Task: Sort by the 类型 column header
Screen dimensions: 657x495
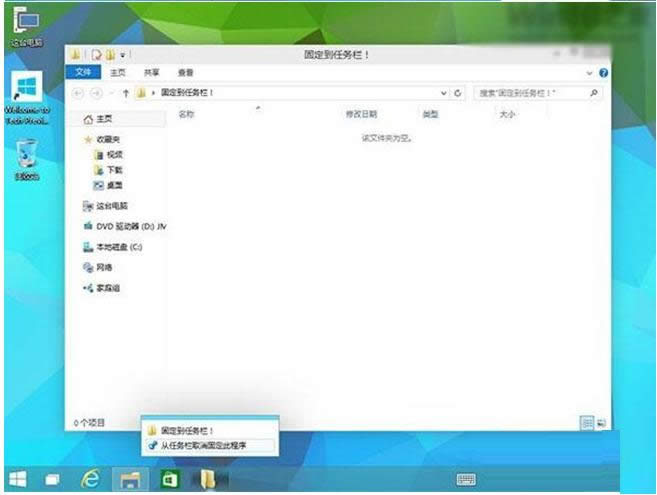Action: pos(430,114)
